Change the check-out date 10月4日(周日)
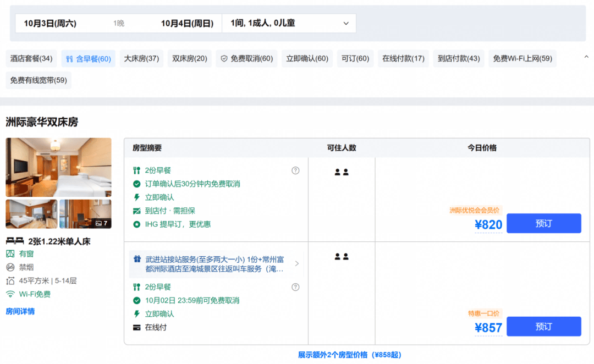Screen dimensions: 594x364 click(187, 24)
